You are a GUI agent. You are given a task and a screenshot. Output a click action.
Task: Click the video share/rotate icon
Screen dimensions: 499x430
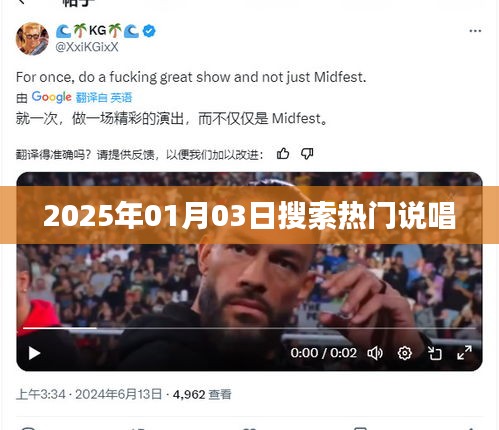coord(435,353)
